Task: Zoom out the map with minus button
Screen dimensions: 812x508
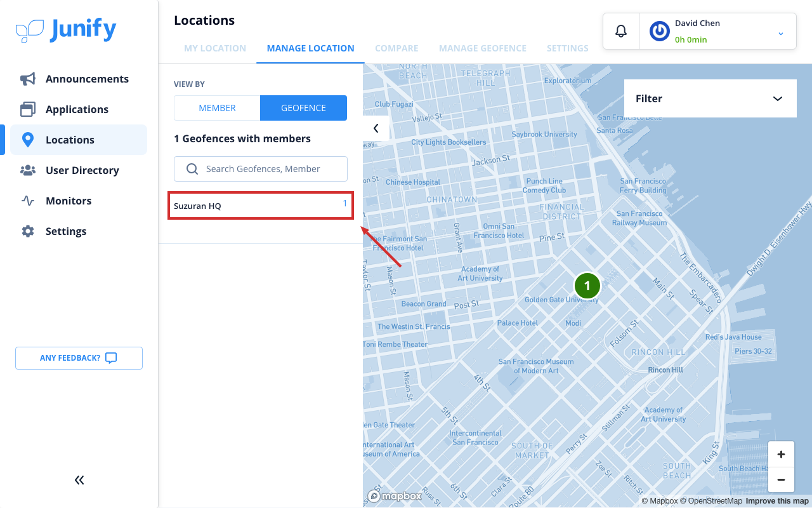Action: (x=781, y=479)
